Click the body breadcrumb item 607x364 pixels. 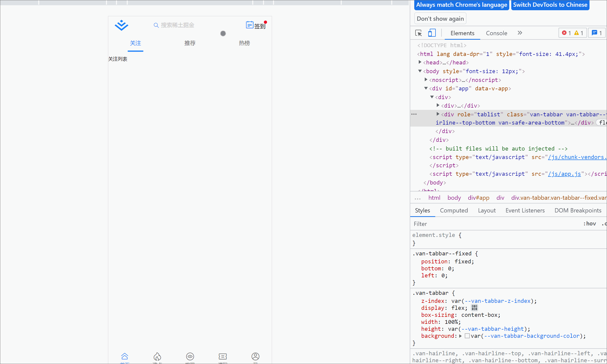[x=454, y=198]
